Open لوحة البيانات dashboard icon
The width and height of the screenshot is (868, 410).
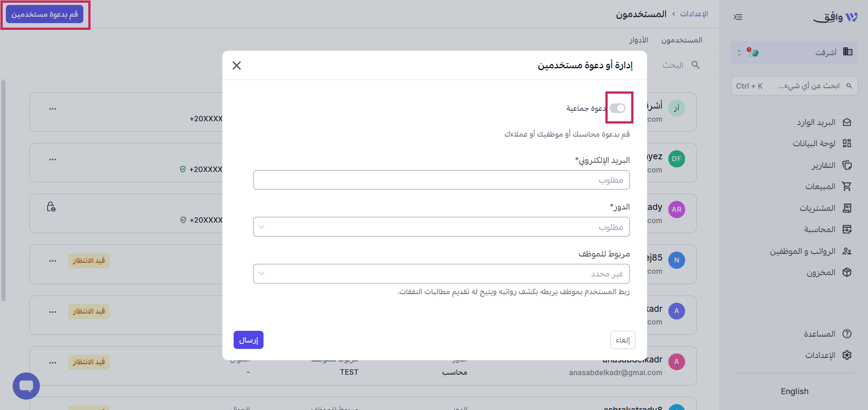pos(847,143)
